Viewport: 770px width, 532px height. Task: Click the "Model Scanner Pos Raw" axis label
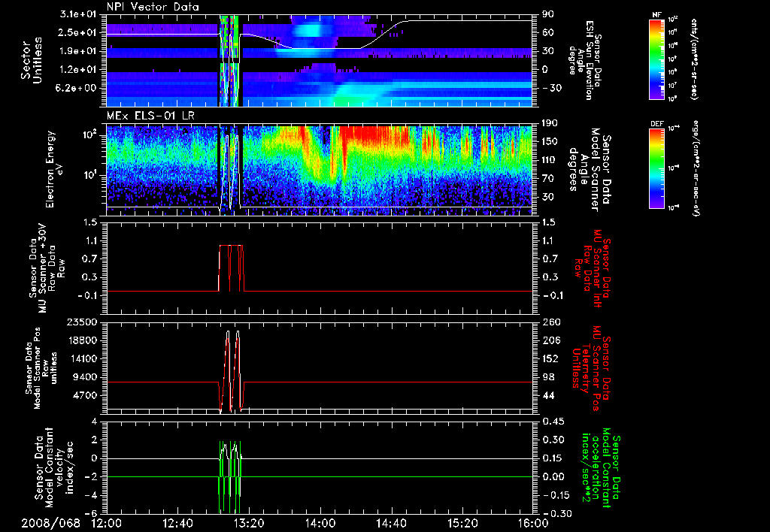point(41,368)
